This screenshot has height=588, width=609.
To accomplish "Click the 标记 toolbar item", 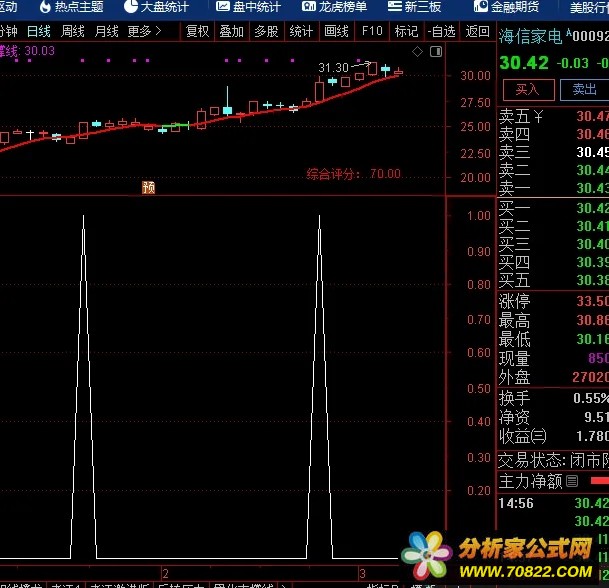I will pyautogui.click(x=406, y=31).
